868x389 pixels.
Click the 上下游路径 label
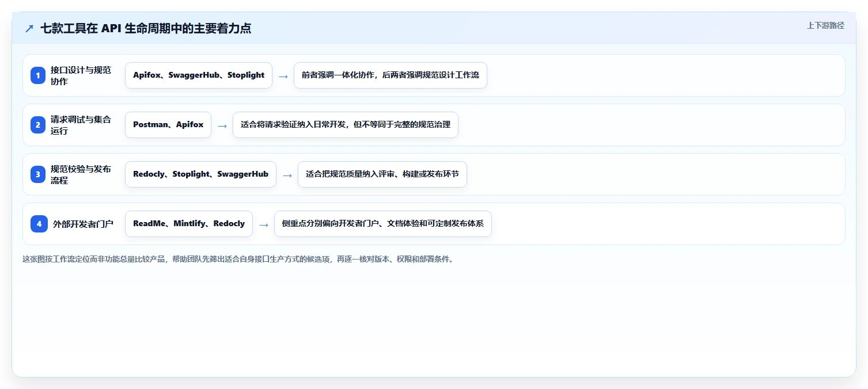point(825,25)
